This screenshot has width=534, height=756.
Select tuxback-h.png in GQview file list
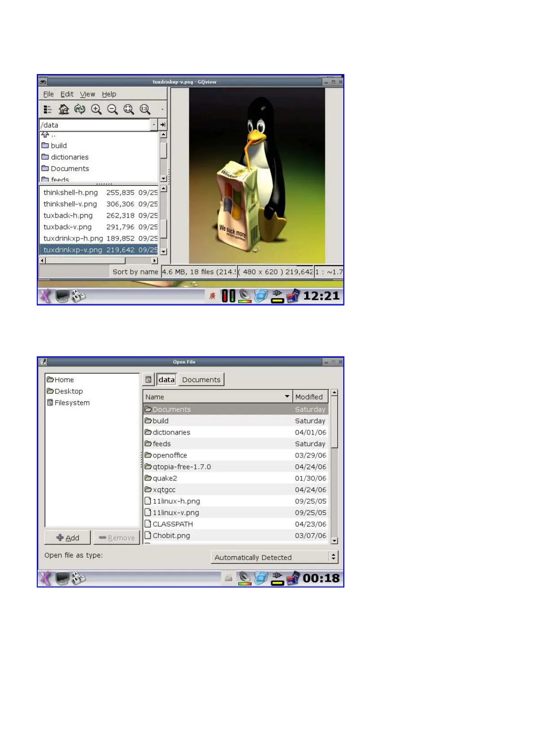(99, 215)
